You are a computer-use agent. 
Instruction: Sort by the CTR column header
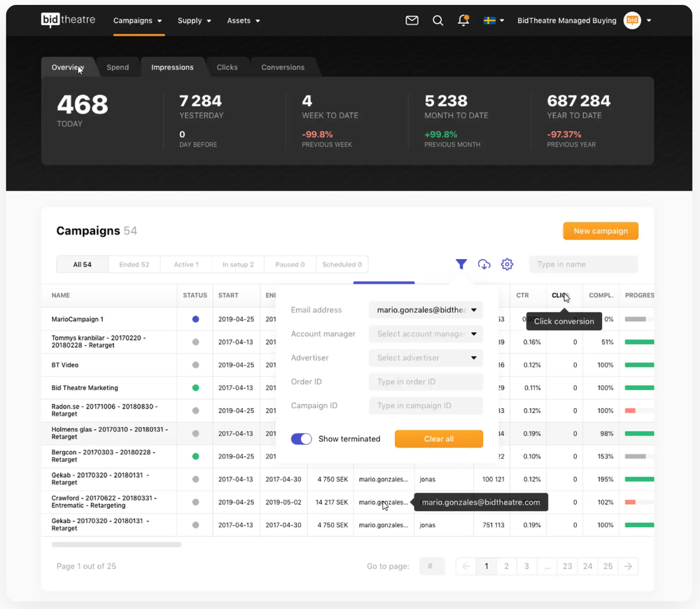click(522, 295)
